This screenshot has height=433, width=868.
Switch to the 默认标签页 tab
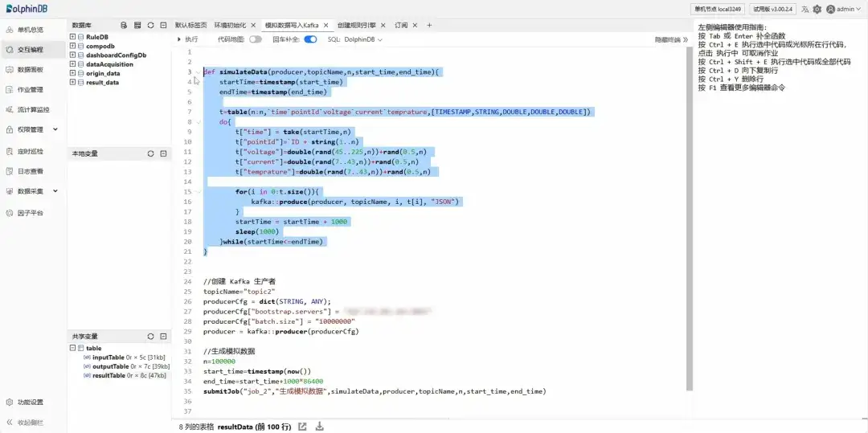[191, 26]
